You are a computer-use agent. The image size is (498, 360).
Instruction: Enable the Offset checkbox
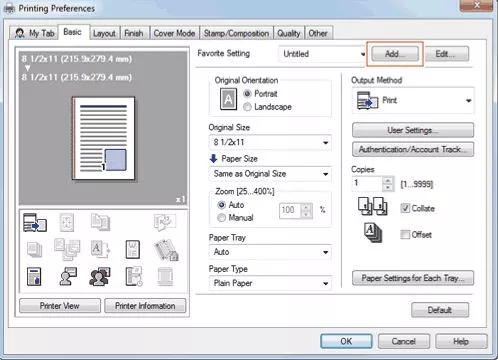click(405, 235)
